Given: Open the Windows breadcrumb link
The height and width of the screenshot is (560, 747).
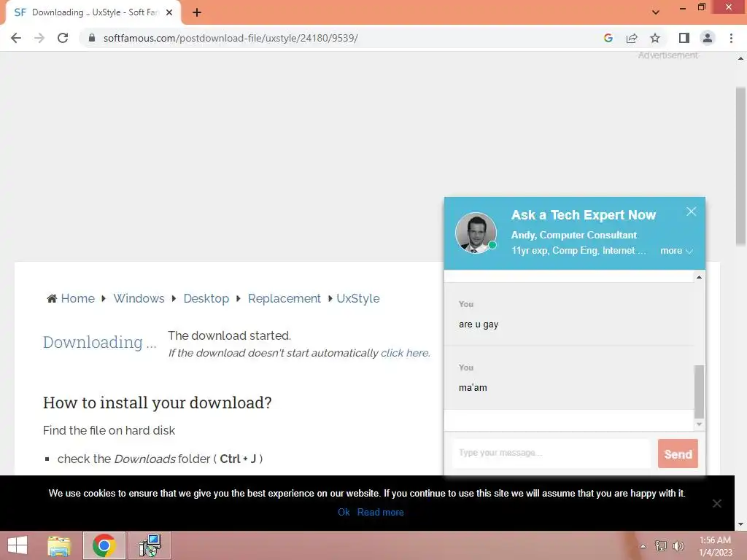Looking at the screenshot, I should point(139,298).
